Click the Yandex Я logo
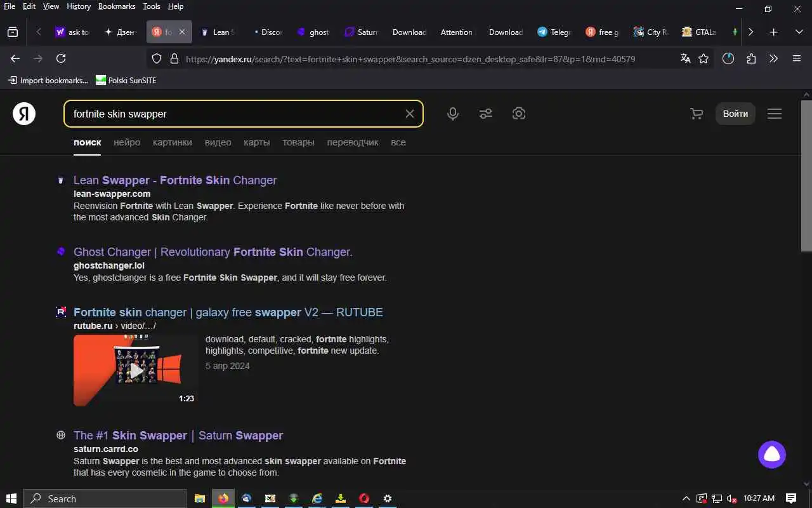Image resolution: width=812 pixels, height=508 pixels. (x=24, y=114)
